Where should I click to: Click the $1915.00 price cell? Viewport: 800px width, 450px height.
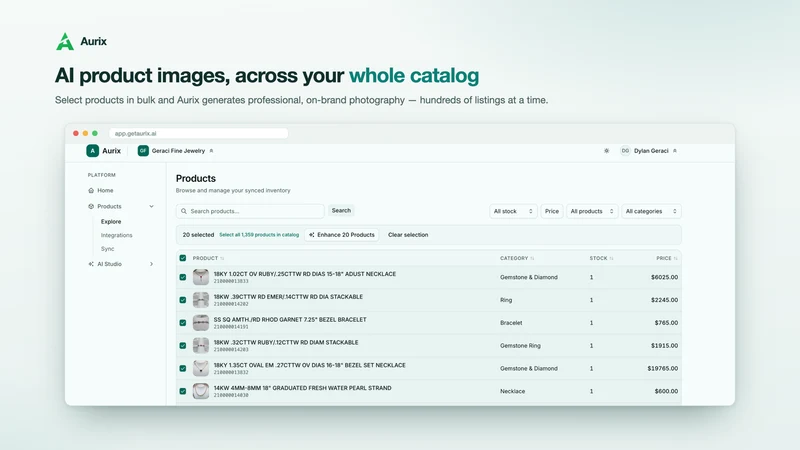664,345
